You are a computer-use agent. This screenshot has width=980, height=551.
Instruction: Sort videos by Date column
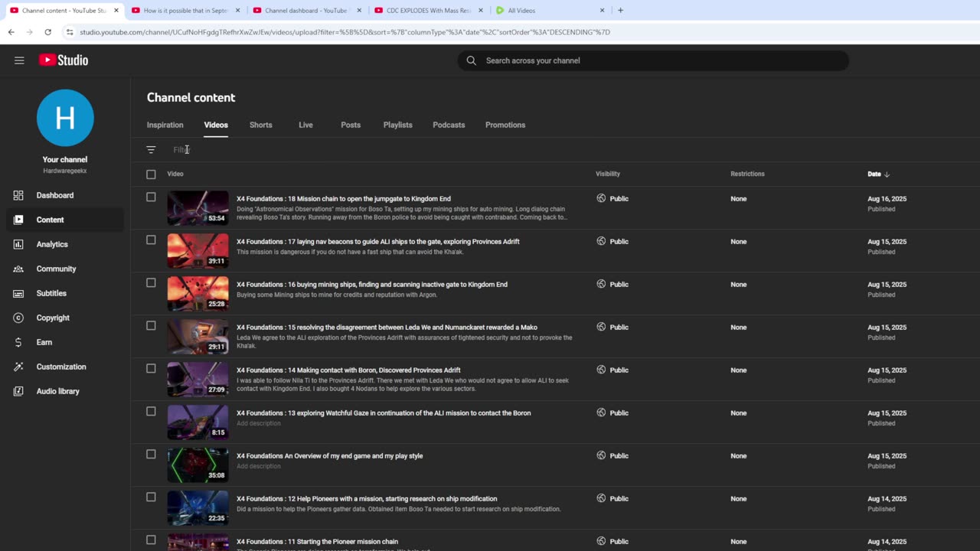(x=874, y=174)
